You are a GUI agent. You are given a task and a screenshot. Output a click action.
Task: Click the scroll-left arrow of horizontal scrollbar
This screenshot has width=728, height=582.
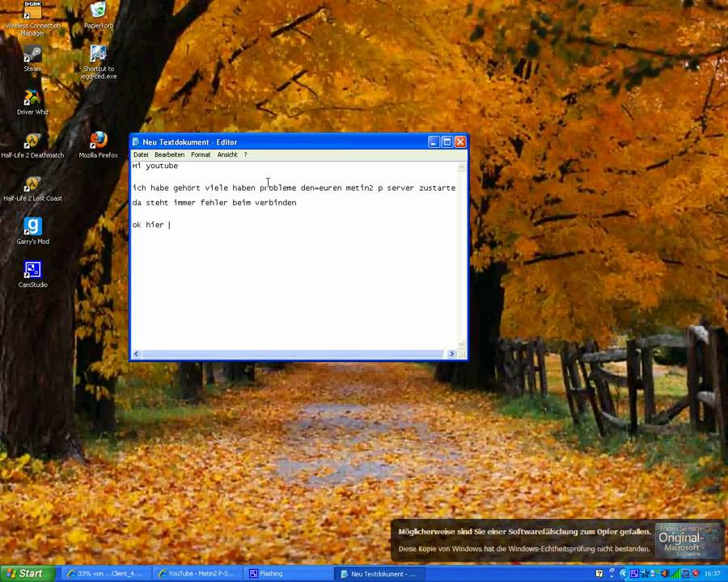[x=136, y=354]
